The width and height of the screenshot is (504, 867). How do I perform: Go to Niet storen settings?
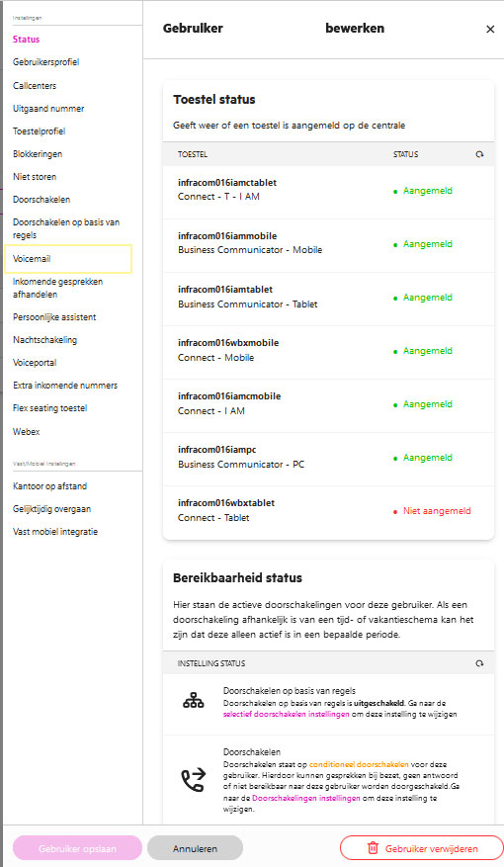(x=35, y=177)
